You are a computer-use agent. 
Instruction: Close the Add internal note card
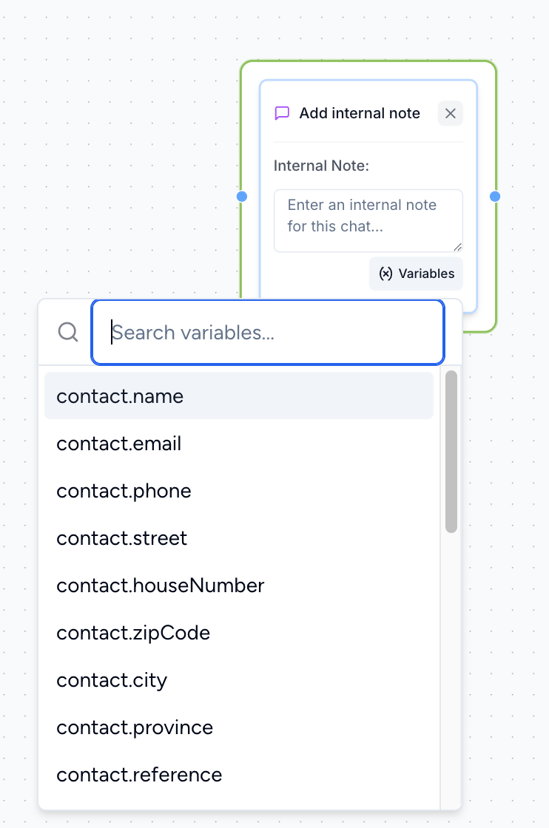(450, 113)
